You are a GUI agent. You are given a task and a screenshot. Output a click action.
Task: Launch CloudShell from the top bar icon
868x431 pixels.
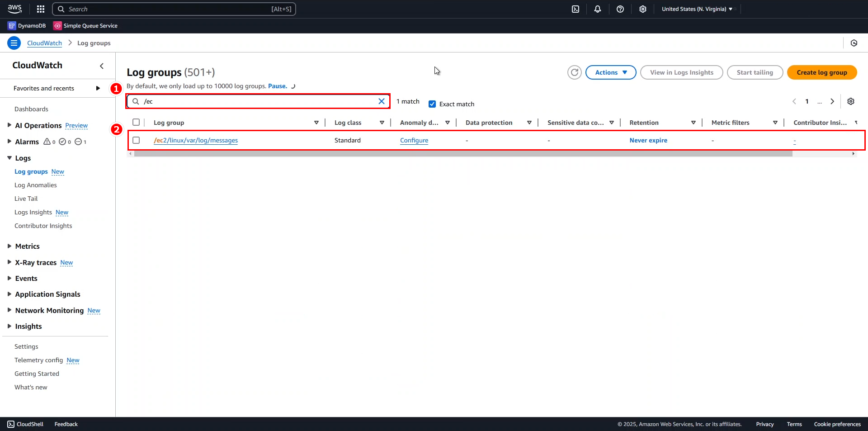coord(576,9)
